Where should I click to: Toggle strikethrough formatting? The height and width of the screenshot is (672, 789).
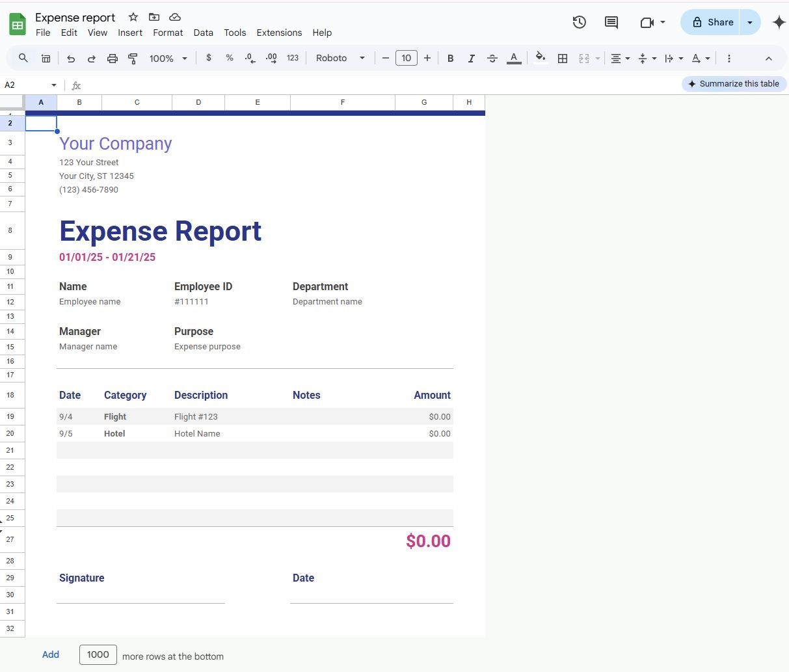pos(492,58)
